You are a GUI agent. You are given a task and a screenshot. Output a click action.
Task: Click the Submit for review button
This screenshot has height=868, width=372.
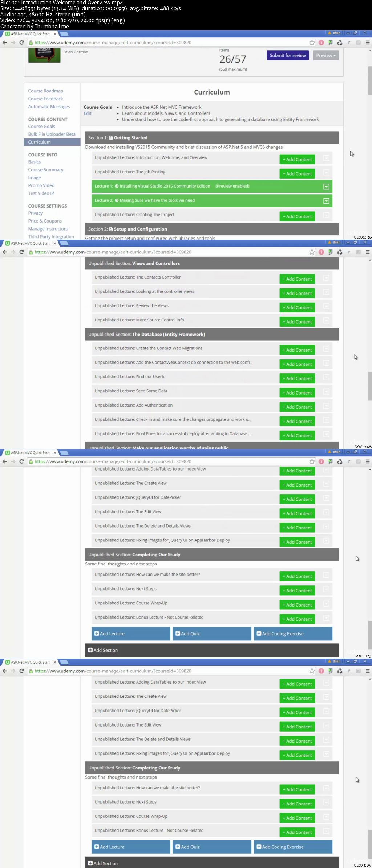(x=288, y=55)
